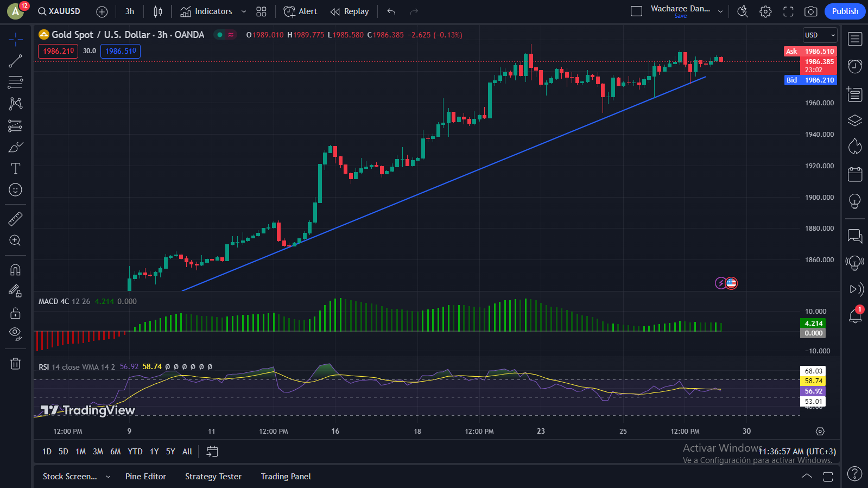
Task: Open the Trading Panel tab
Action: pyautogui.click(x=286, y=477)
